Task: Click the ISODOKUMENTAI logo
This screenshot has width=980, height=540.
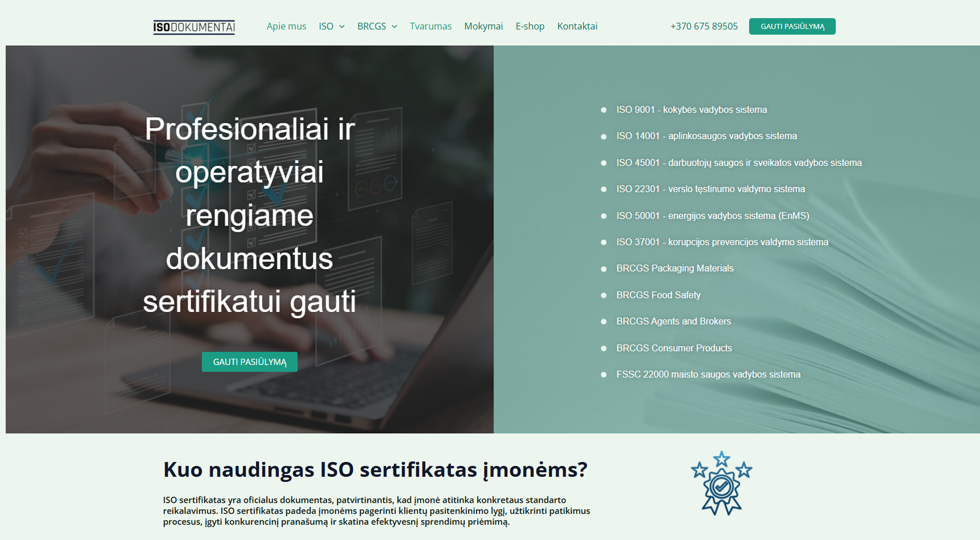Action: click(194, 27)
